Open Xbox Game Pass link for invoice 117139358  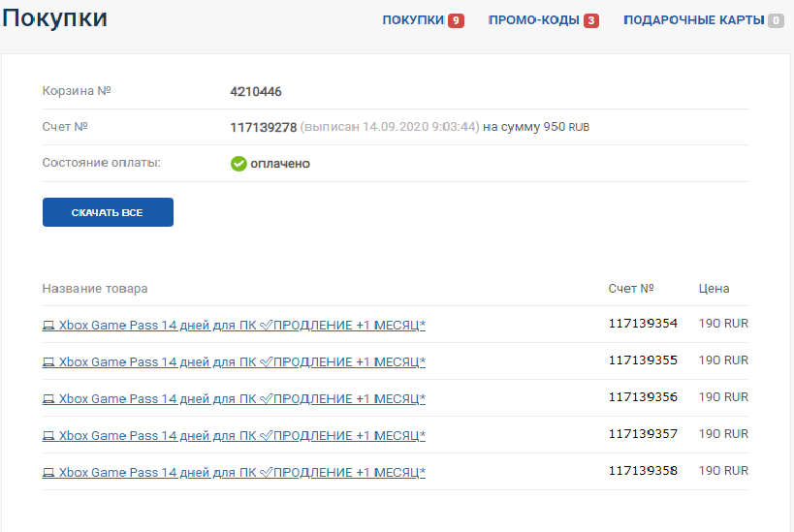(234, 472)
